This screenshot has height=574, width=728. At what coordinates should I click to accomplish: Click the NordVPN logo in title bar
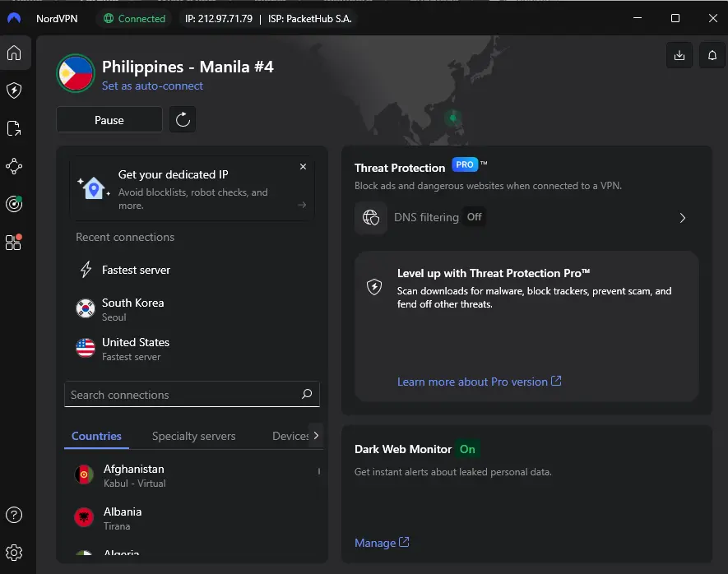pos(14,19)
